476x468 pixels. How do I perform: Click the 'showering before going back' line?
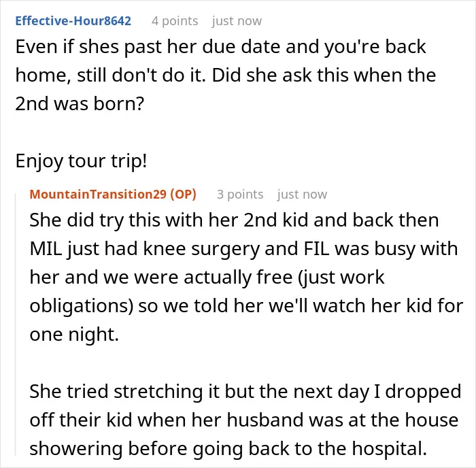coord(228,448)
